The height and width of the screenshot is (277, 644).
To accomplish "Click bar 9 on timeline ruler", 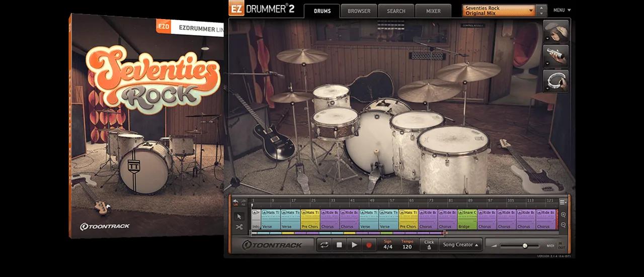I will click(273, 201).
